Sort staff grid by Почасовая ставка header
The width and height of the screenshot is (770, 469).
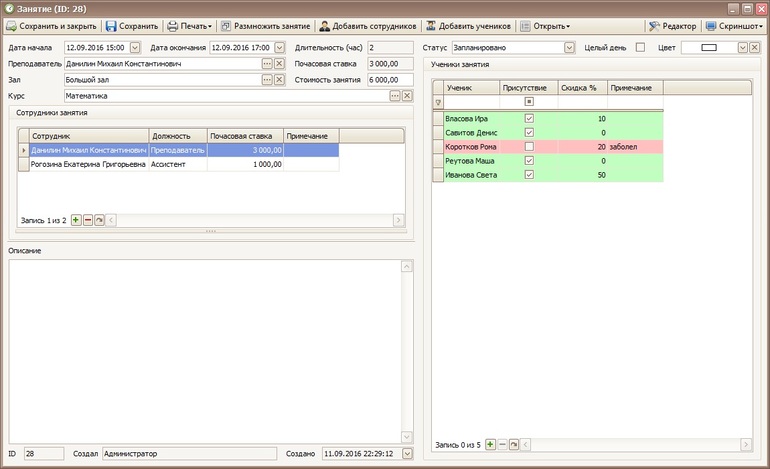point(246,136)
